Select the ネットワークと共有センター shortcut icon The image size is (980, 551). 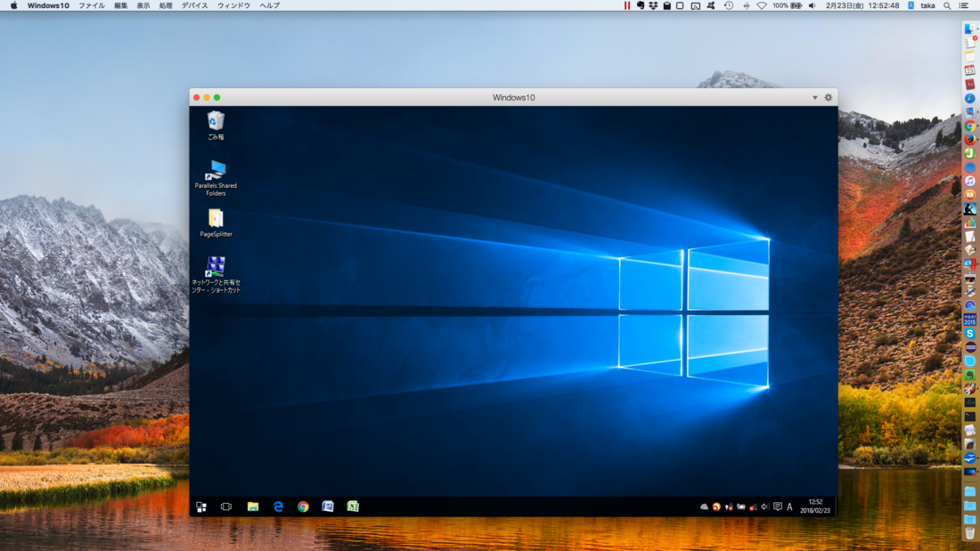pos(216,274)
